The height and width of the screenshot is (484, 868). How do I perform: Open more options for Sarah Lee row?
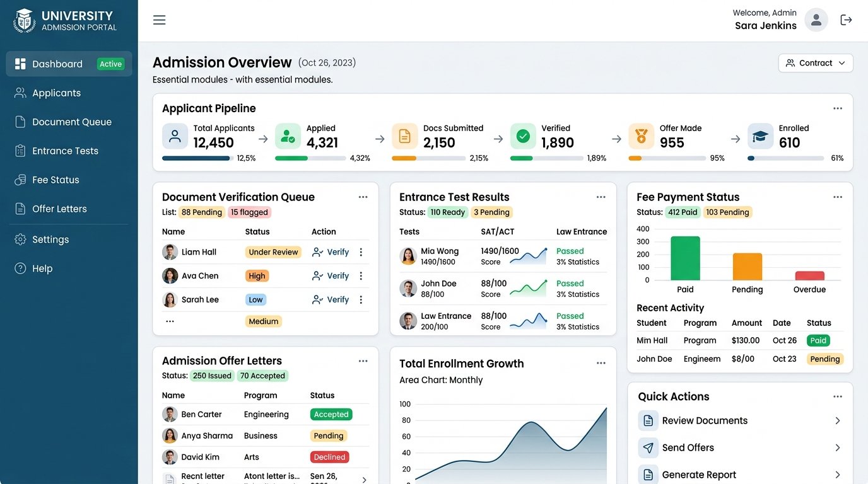click(x=361, y=300)
